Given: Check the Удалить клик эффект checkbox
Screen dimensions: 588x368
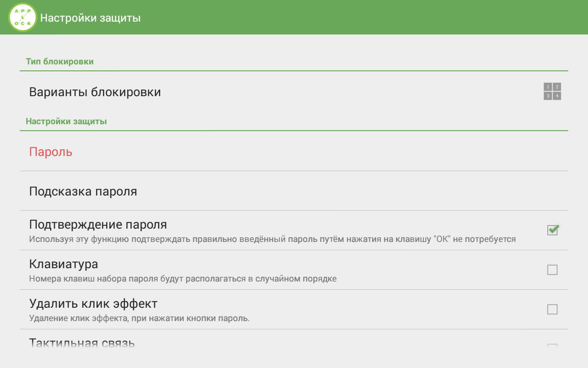Looking at the screenshot, I should (552, 309).
